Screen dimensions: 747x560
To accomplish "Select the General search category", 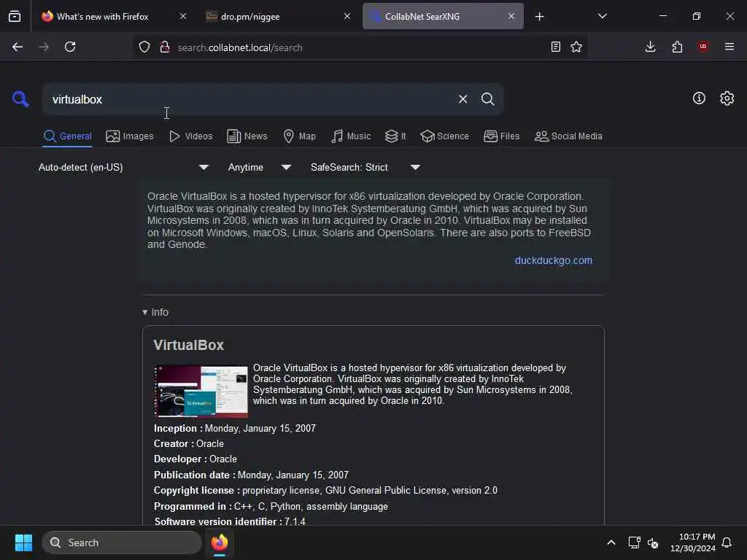I will coord(67,136).
